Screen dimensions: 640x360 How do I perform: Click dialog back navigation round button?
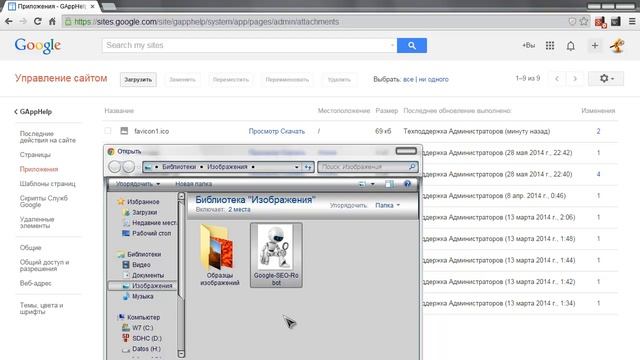(115, 167)
